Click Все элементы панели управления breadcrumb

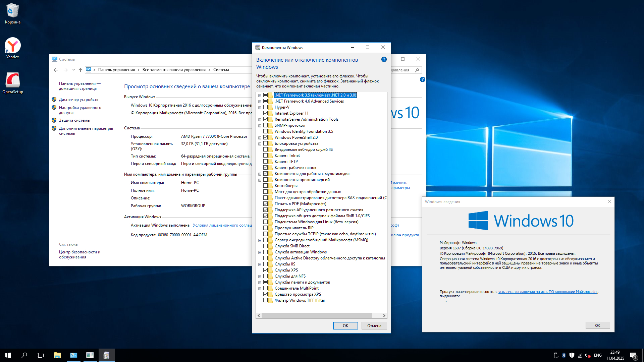174,70
